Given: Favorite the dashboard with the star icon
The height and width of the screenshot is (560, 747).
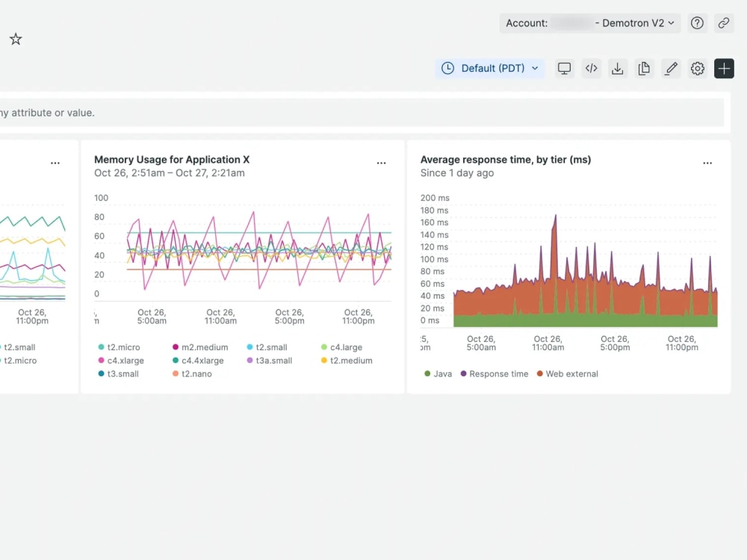Looking at the screenshot, I should coord(16,39).
